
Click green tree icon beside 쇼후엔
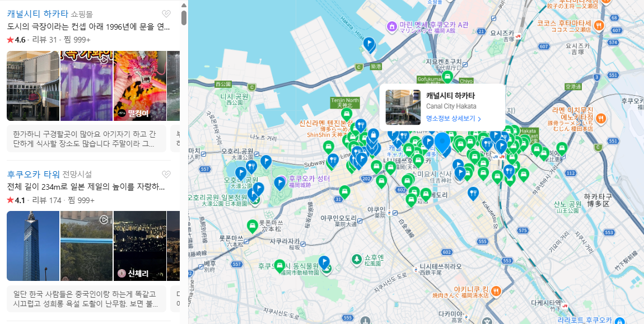pyautogui.click(x=357, y=259)
